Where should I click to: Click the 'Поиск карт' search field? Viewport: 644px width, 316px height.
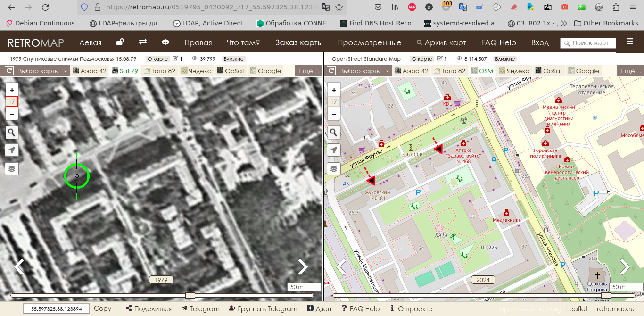click(x=588, y=43)
